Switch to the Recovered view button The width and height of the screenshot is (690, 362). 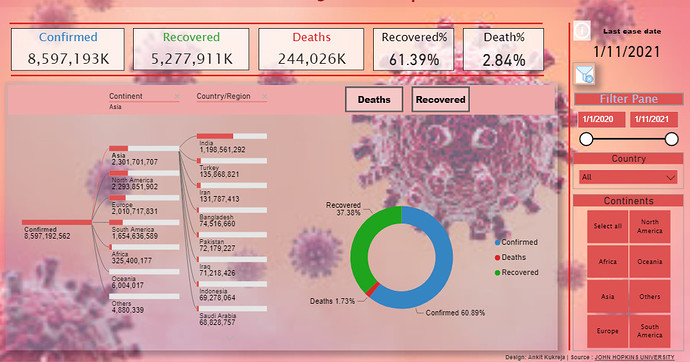(x=440, y=99)
